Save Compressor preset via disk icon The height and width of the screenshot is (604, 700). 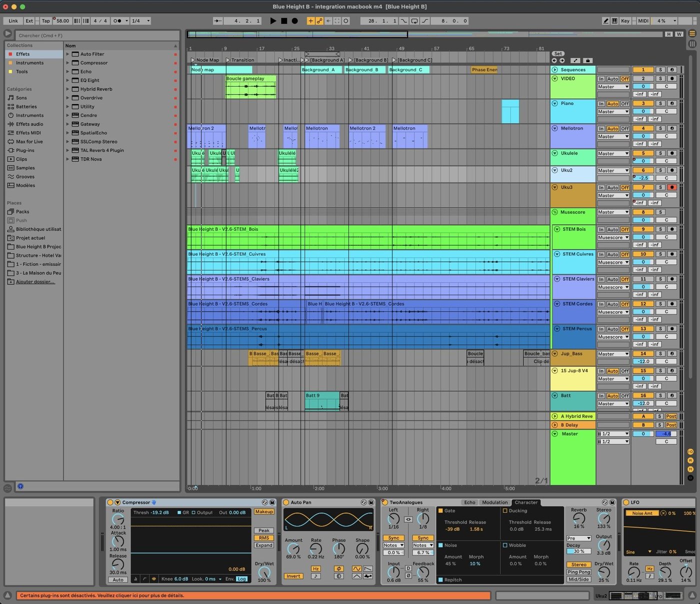pyautogui.click(x=272, y=502)
